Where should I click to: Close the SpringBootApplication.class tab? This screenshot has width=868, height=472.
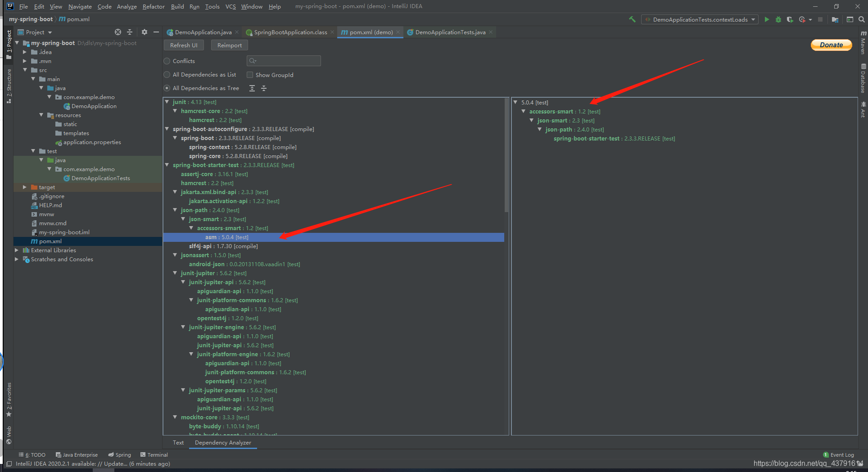[332, 32]
